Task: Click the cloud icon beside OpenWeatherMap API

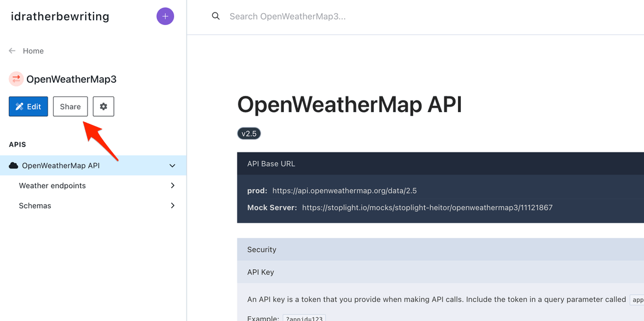Action: pyautogui.click(x=14, y=166)
